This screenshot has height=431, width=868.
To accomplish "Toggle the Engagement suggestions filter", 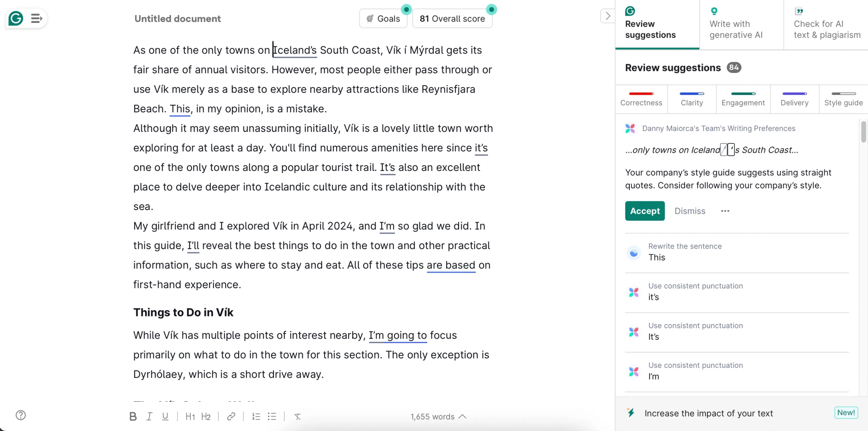I will [x=743, y=99].
